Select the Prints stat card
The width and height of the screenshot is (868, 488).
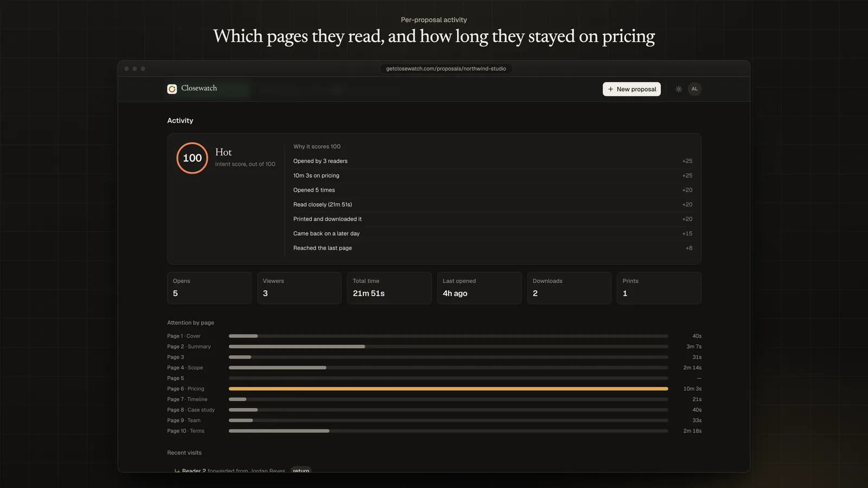(659, 288)
